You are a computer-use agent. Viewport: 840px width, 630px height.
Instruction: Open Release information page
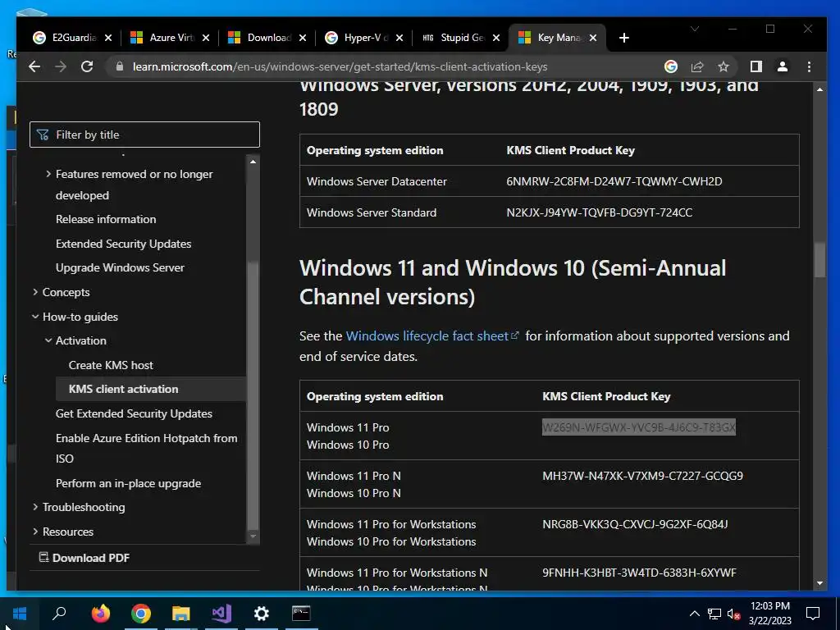(106, 219)
